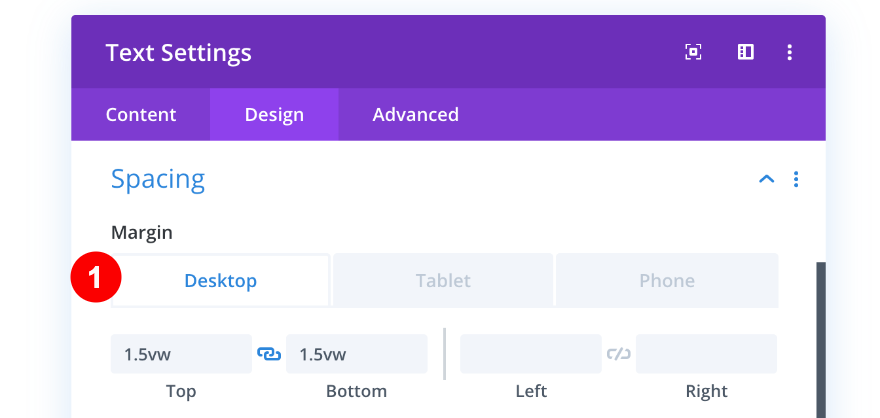The image size is (880, 418).
Task: Click the empty Right margin field
Action: pos(706,354)
